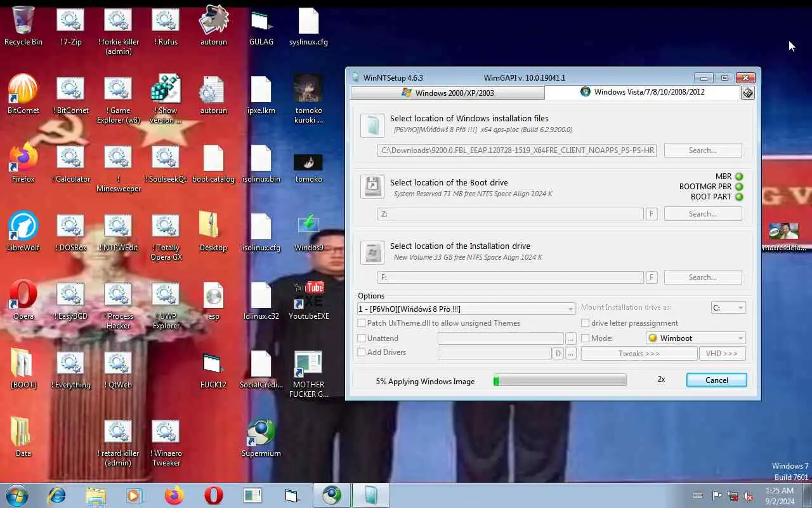Toggle the Add Drivers checkbox

click(x=362, y=352)
